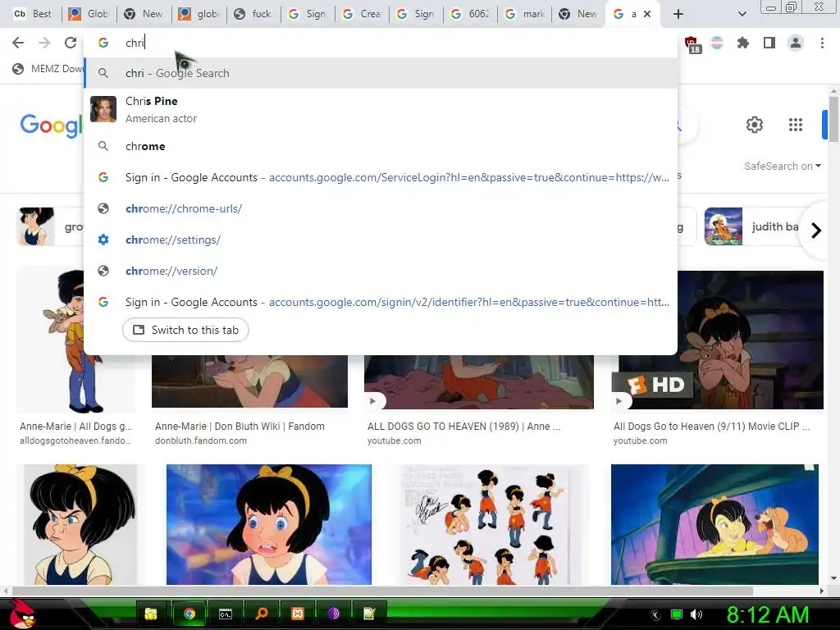Reload the current page
Screen dimensions: 840x630
(x=71, y=43)
